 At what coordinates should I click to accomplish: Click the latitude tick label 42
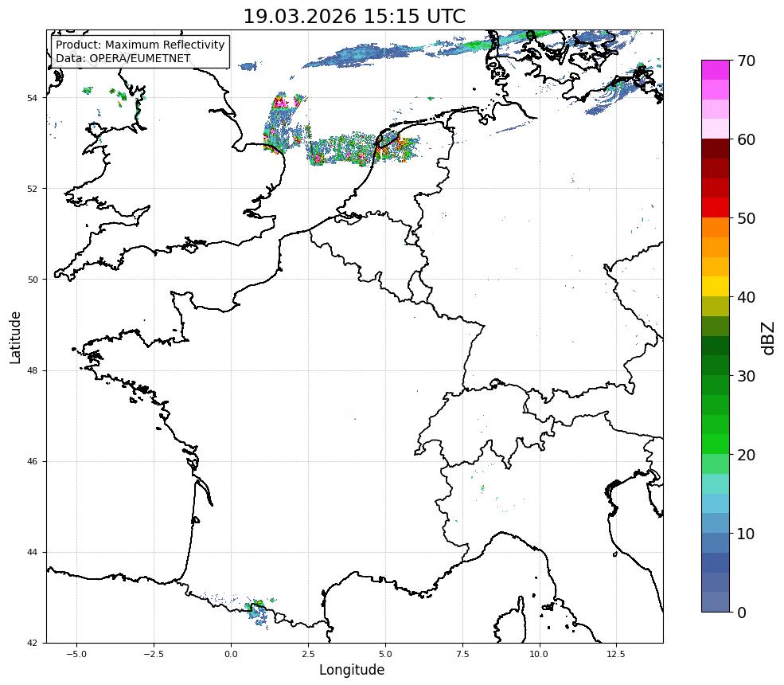click(x=32, y=643)
